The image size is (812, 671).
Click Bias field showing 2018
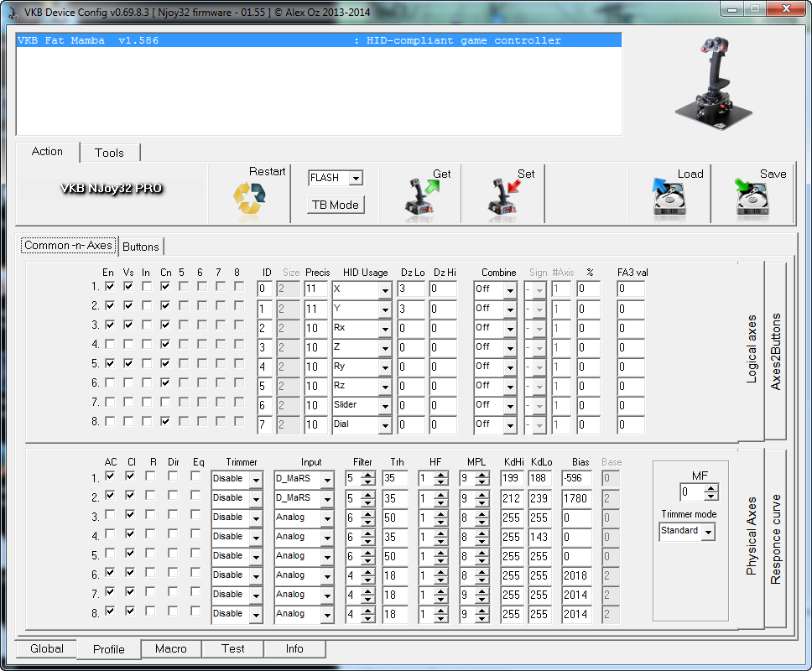[x=577, y=575]
